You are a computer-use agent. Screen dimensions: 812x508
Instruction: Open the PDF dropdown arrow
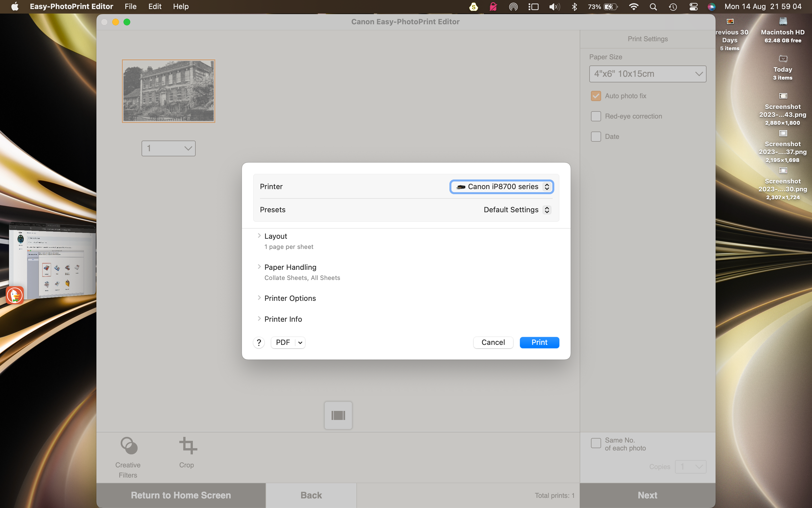click(300, 343)
